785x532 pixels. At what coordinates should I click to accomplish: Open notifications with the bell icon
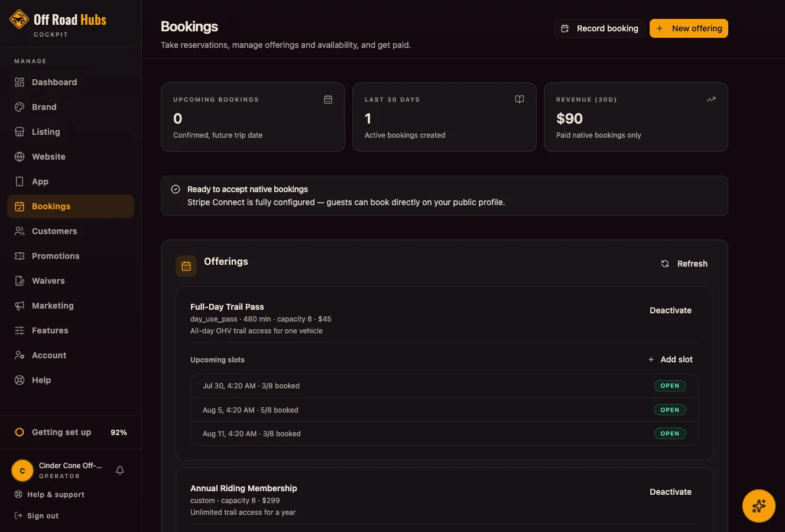(x=120, y=471)
